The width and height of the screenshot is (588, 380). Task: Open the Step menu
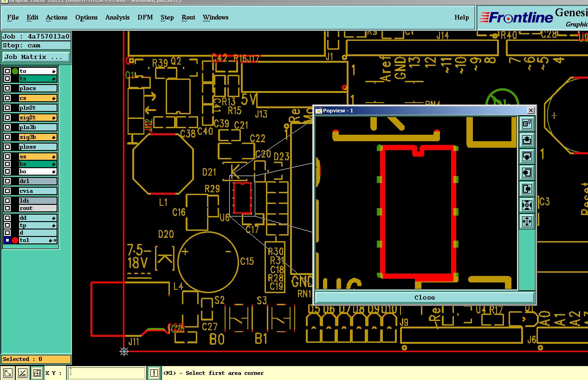click(x=167, y=17)
